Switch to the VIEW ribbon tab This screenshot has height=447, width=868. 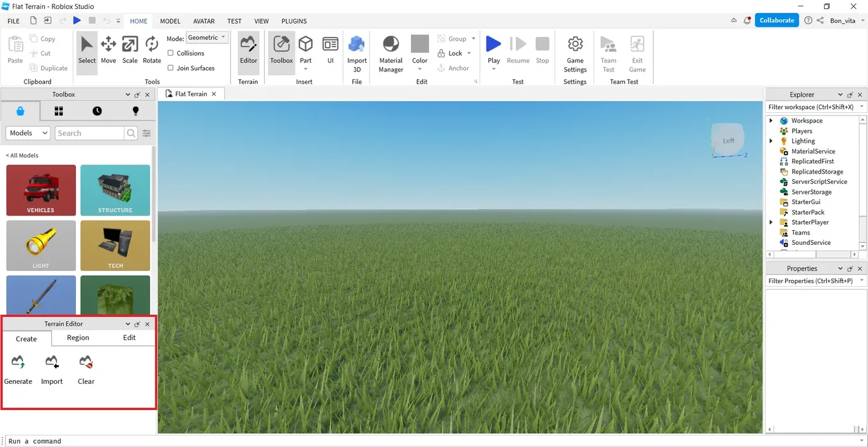pyautogui.click(x=262, y=21)
